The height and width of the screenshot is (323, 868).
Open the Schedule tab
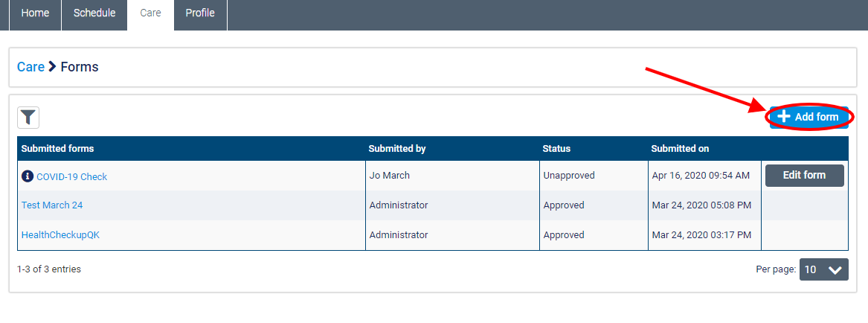[x=94, y=13]
